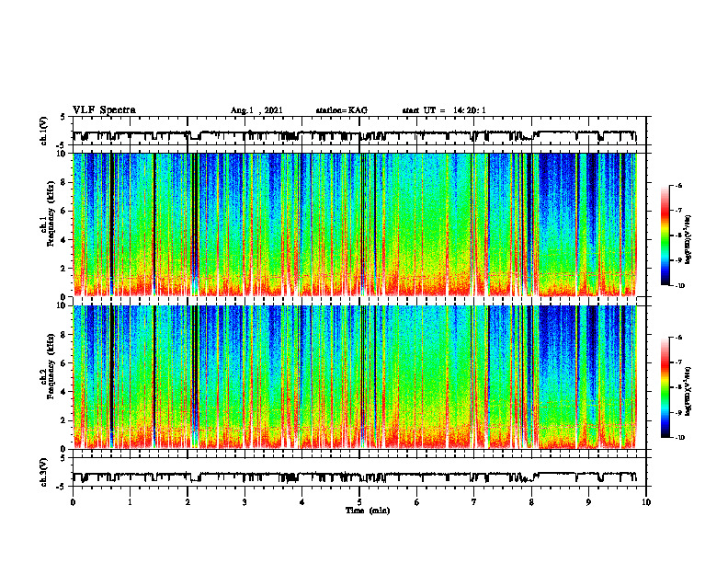Select the ch.2 "Frequency (kHz)" axis label
Viewport: 728px width, 563px height.
[51, 366]
